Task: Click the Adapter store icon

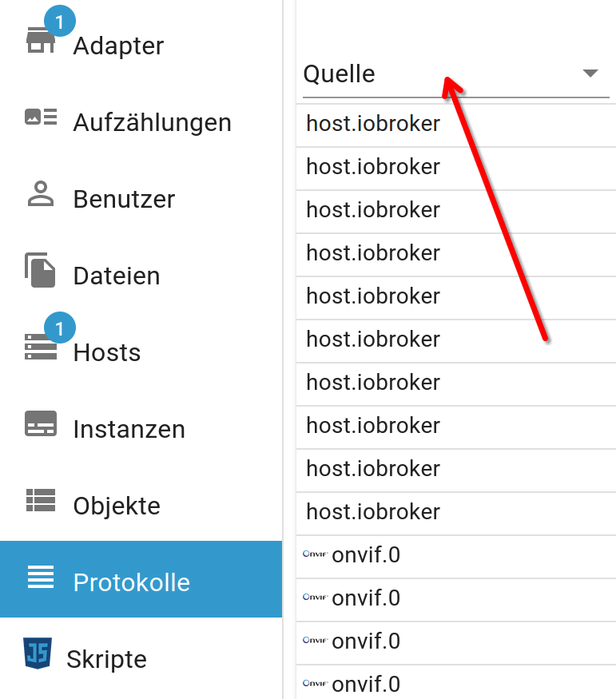Action: pyautogui.click(x=41, y=40)
